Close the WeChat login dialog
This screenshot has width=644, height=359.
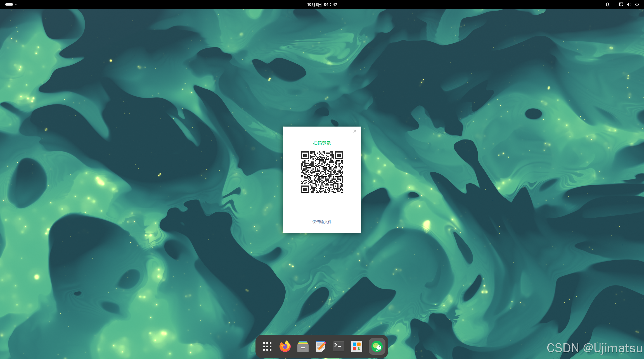pyautogui.click(x=354, y=131)
